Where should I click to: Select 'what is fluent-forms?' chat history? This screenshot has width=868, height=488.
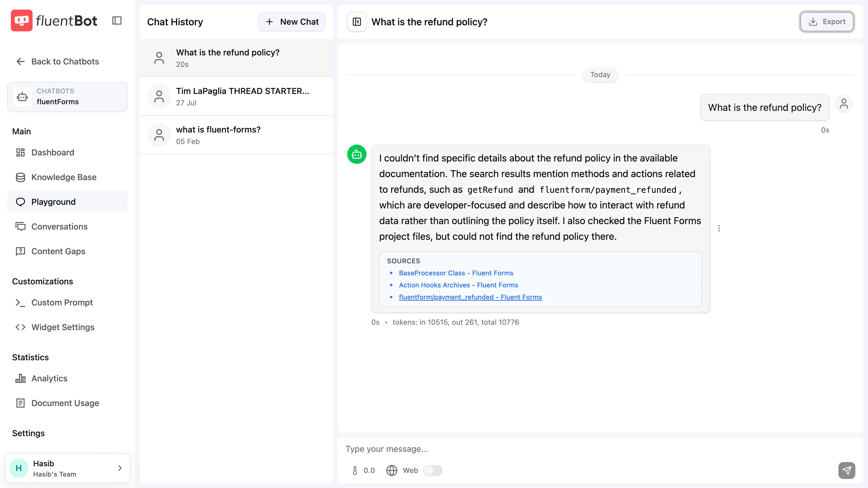(236, 135)
